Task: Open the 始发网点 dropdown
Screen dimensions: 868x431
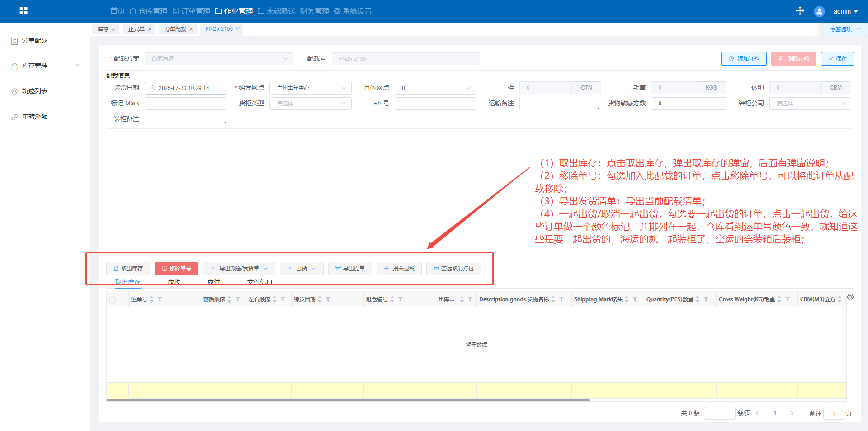Action: (311, 88)
